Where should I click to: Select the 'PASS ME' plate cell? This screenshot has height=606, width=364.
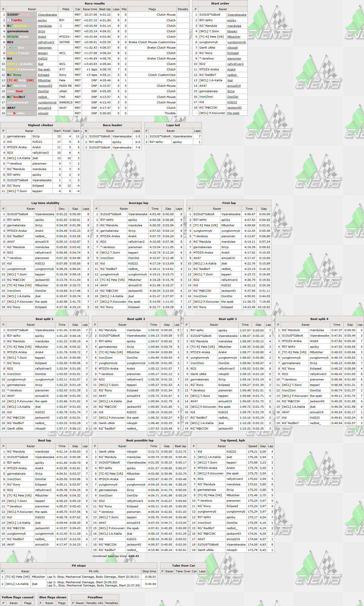[x=65, y=86]
